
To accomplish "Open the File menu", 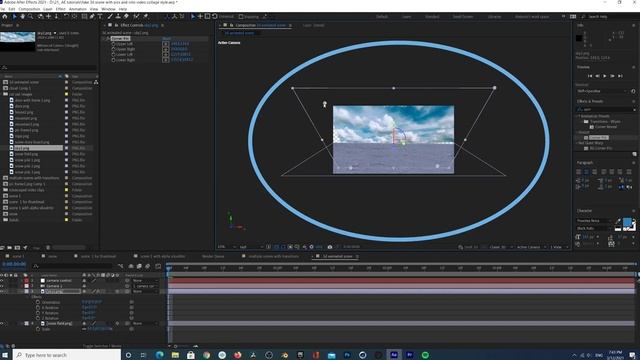I will click(2, 9).
